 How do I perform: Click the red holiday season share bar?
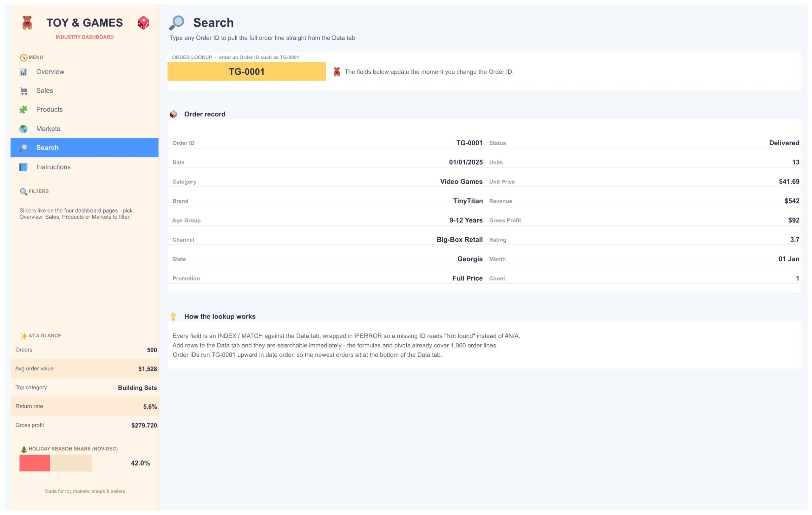pyautogui.click(x=35, y=463)
